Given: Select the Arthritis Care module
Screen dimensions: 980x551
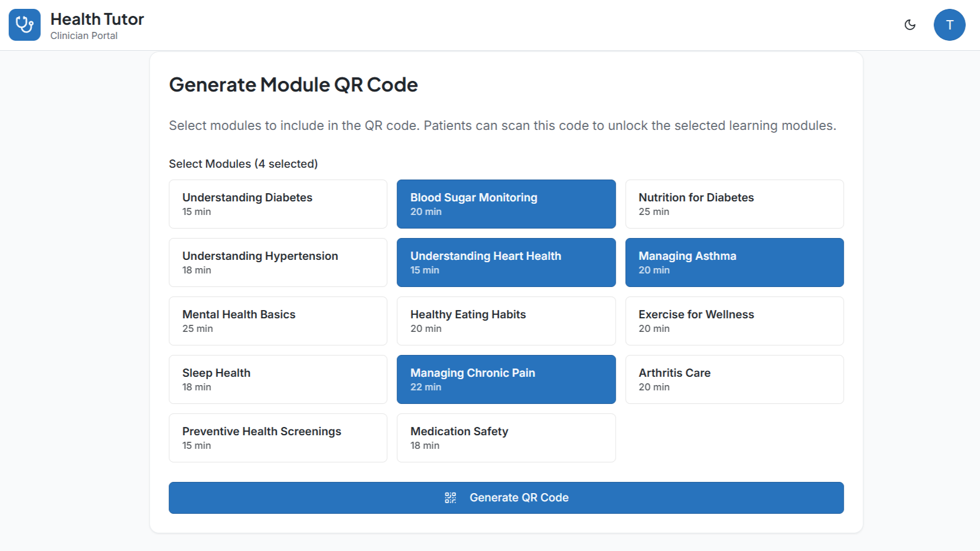Looking at the screenshot, I should click(734, 379).
